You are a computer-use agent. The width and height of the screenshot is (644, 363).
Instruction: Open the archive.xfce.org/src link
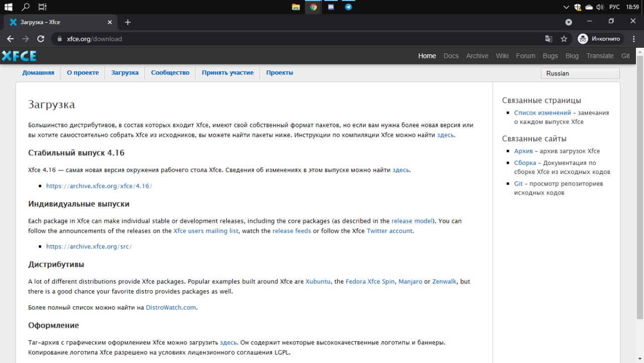89,247
